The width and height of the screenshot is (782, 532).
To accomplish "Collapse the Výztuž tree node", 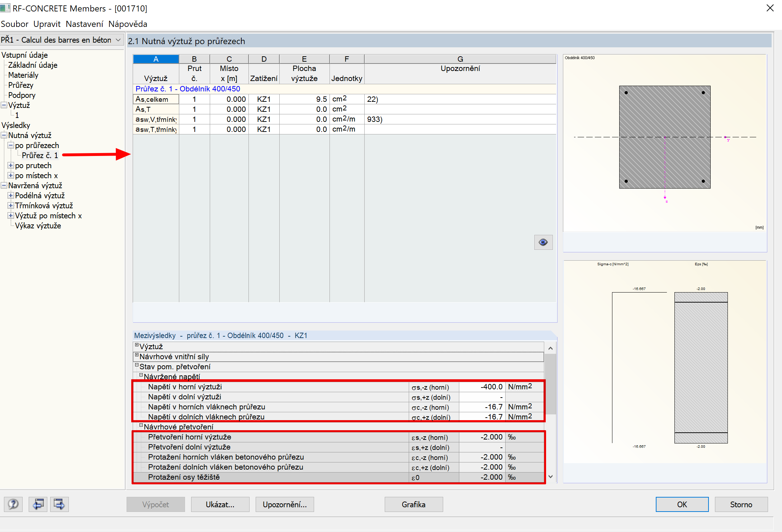I will [x=4, y=105].
